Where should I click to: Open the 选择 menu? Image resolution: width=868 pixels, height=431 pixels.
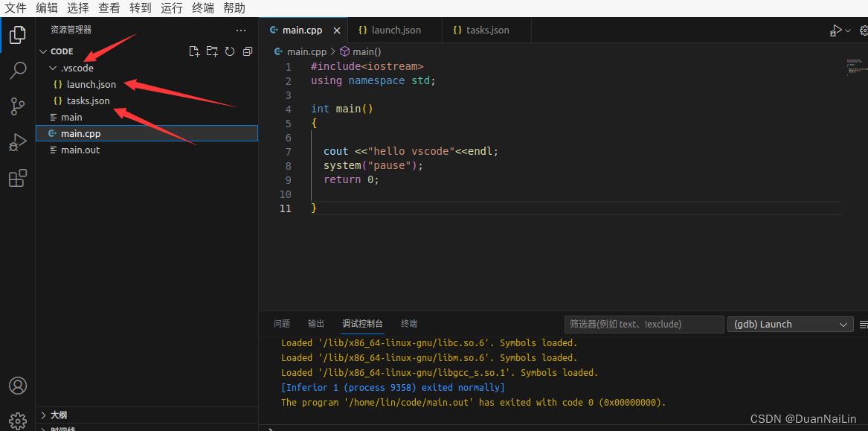click(x=78, y=8)
